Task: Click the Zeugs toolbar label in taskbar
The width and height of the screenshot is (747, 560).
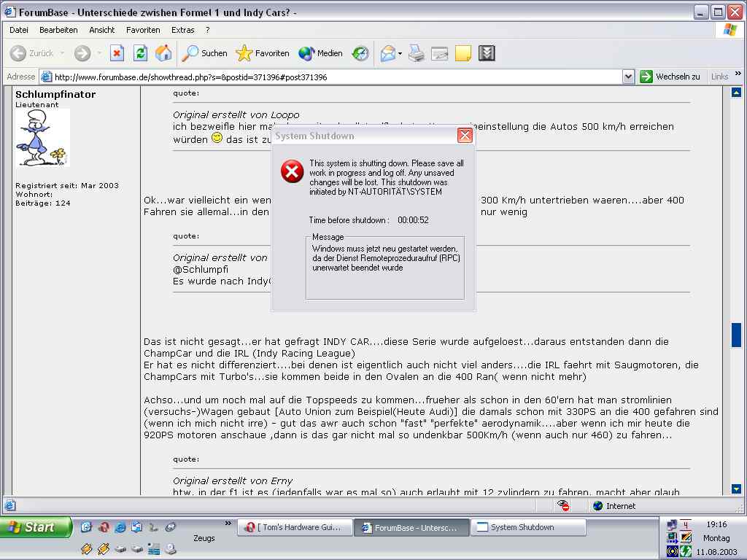Action: coord(204,539)
